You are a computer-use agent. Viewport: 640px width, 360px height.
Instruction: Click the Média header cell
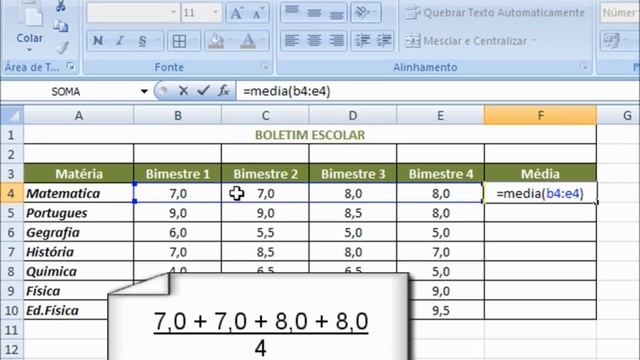click(540, 174)
